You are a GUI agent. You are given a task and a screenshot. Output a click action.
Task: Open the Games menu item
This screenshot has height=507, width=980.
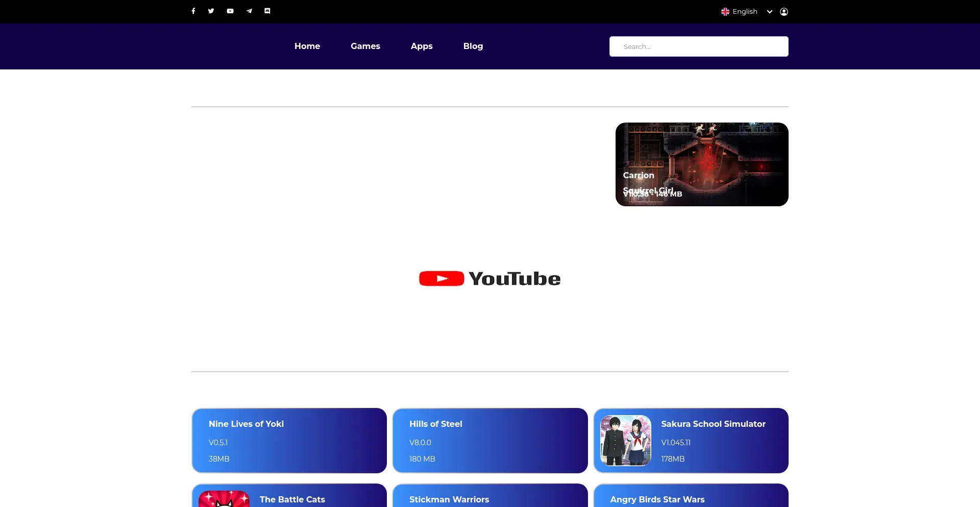pyautogui.click(x=365, y=46)
